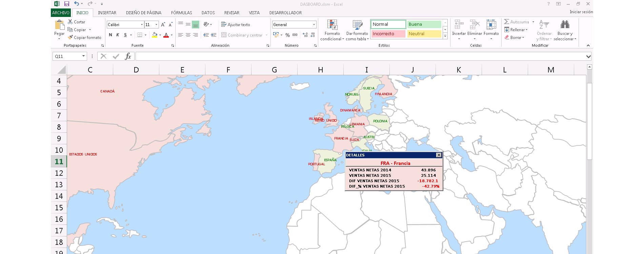Screen dimensions: 644x254
Task: Click inside the formula bar input
Action: tap(359, 56)
